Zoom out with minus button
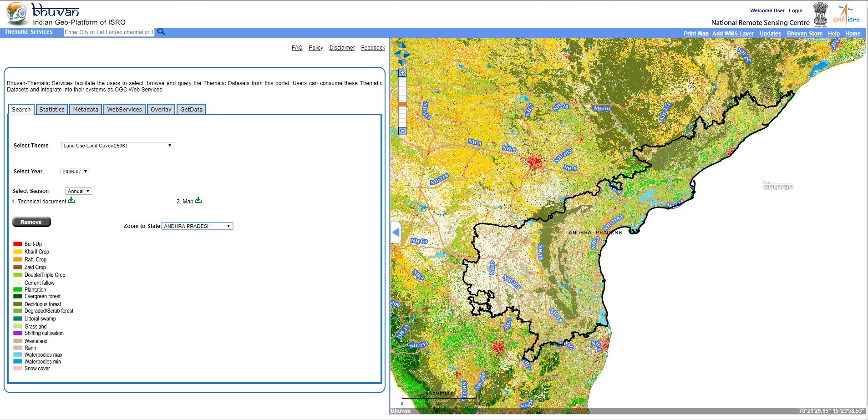The width and height of the screenshot is (868, 420). pos(402,131)
